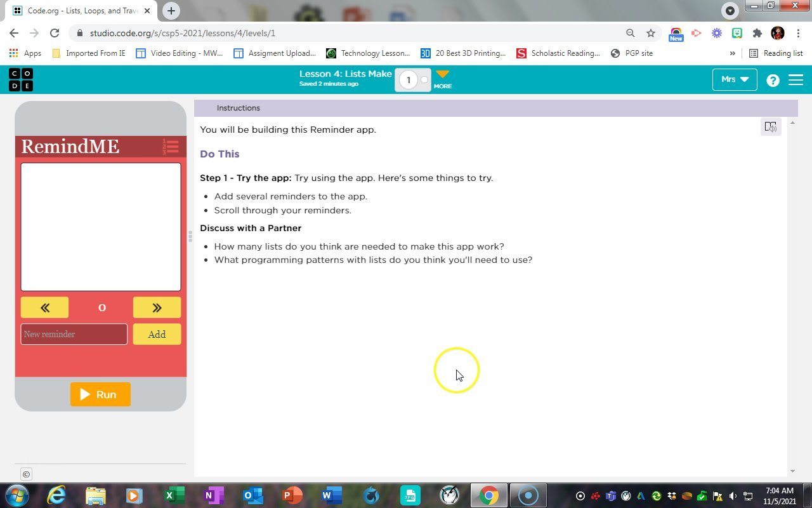Open the Code.org hamburger menu
The width and height of the screenshot is (812, 508).
[796, 79]
